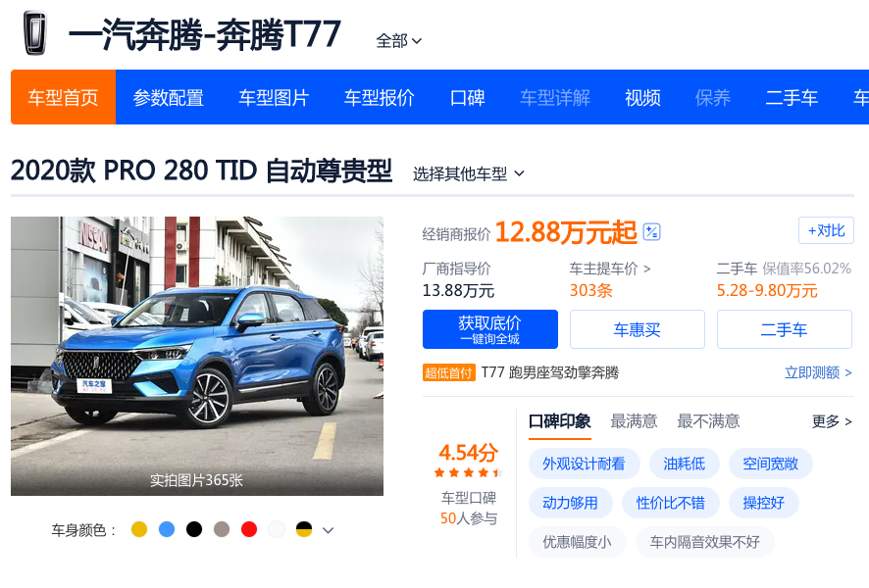Switch to 最不满意 tab

click(x=708, y=421)
